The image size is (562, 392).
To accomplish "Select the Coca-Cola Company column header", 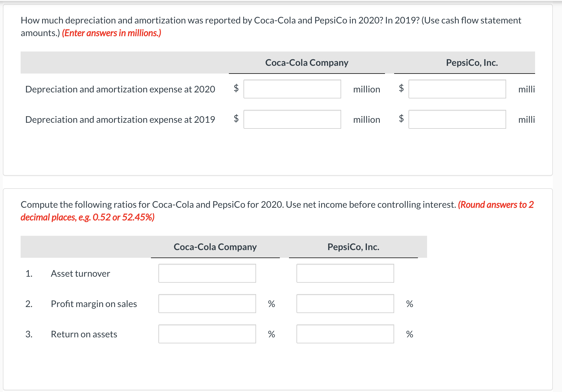I will (307, 62).
